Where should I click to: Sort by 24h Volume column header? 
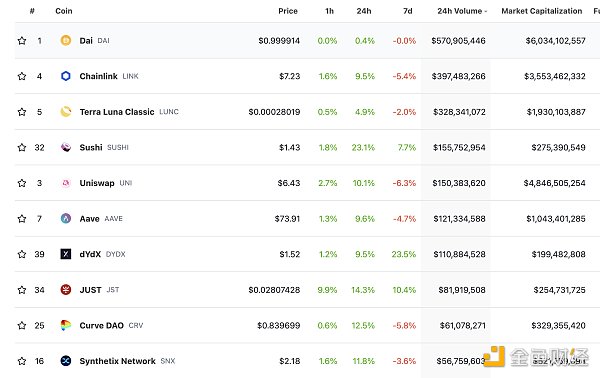[462, 11]
